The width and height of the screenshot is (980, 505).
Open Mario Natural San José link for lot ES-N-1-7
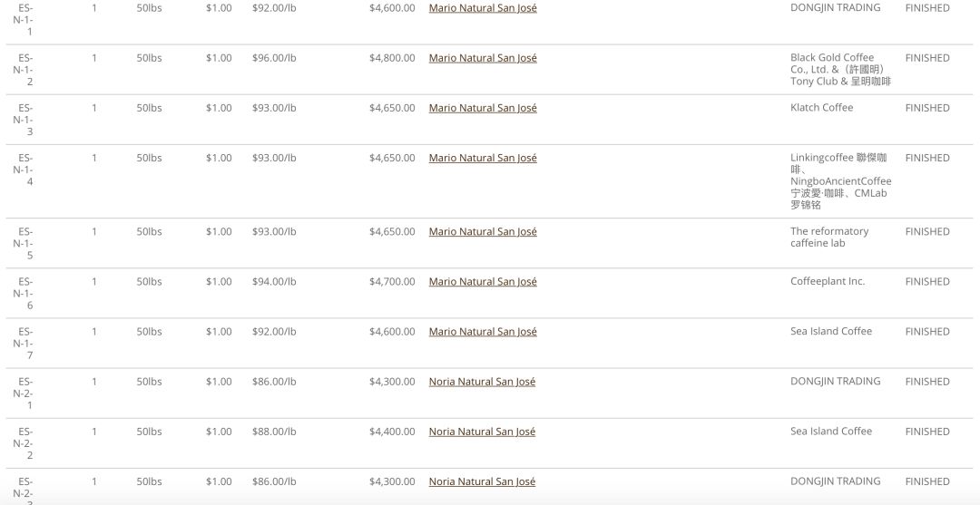pyautogui.click(x=483, y=332)
